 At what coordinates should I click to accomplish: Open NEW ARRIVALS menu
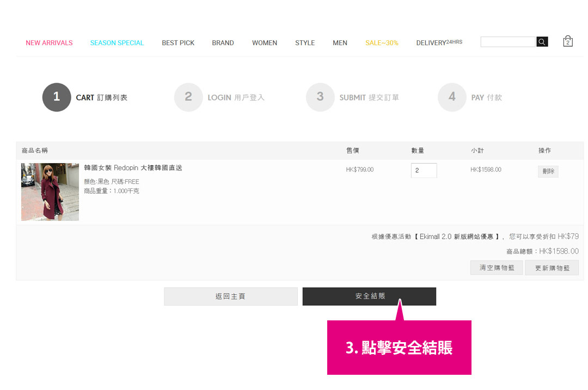point(49,43)
